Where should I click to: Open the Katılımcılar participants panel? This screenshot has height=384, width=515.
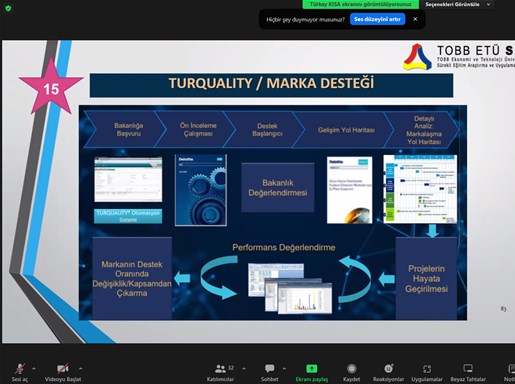click(220, 372)
